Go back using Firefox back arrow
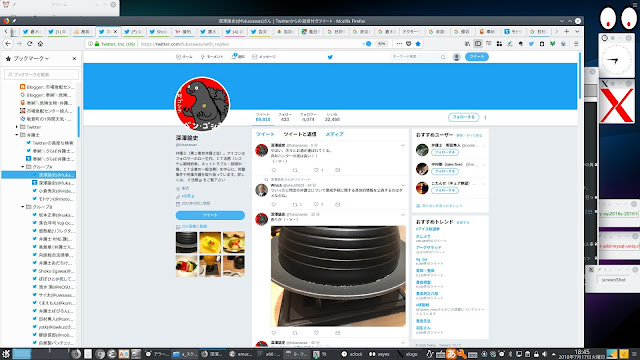The width and height of the screenshot is (640, 360). (x=8, y=44)
